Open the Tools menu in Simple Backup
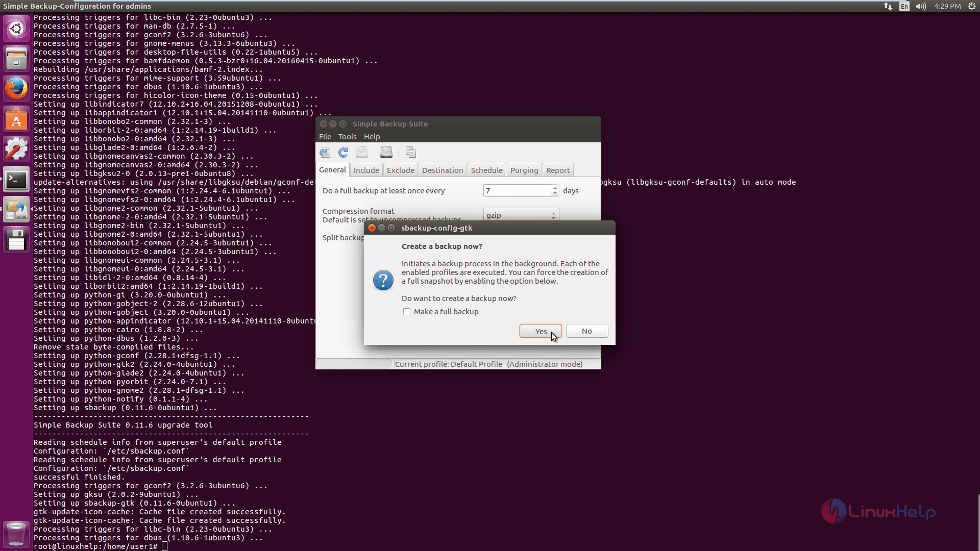This screenshot has width=980, height=551. (347, 137)
